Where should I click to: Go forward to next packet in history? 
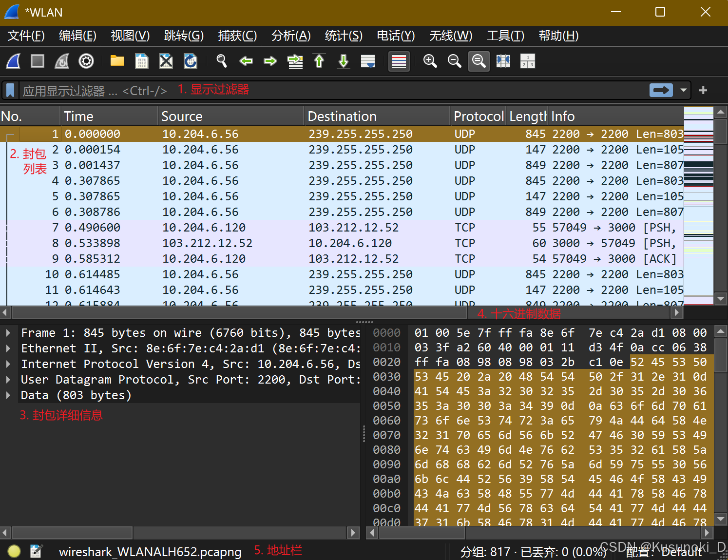pyautogui.click(x=270, y=61)
